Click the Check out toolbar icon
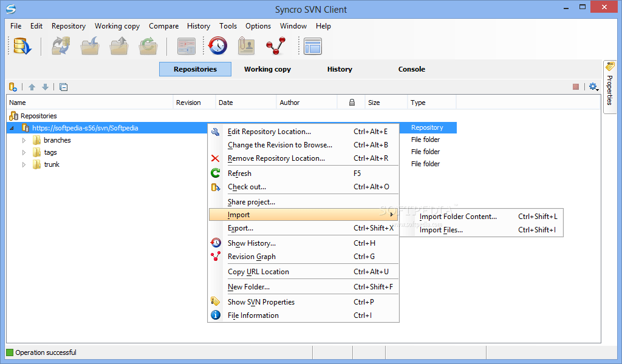This screenshot has height=364, width=622. coord(22,46)
